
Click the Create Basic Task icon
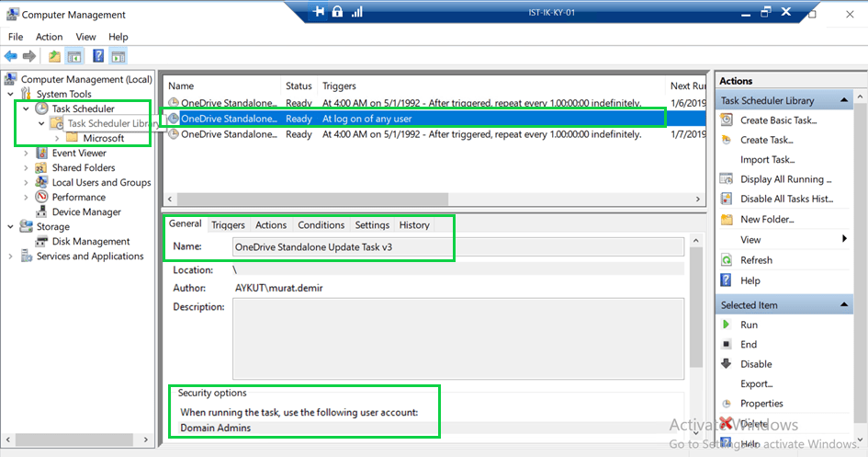coord(727,120)
